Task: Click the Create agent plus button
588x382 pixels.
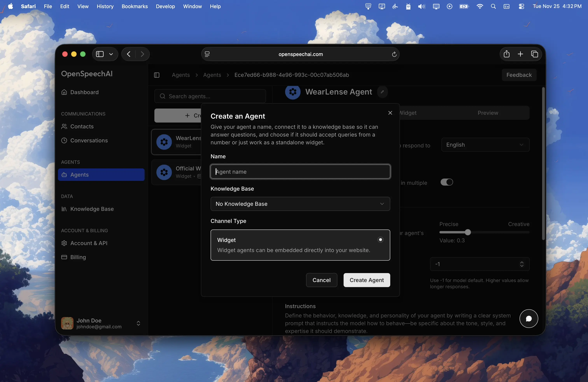Action: pyautogui.click(x=178, y=116)
